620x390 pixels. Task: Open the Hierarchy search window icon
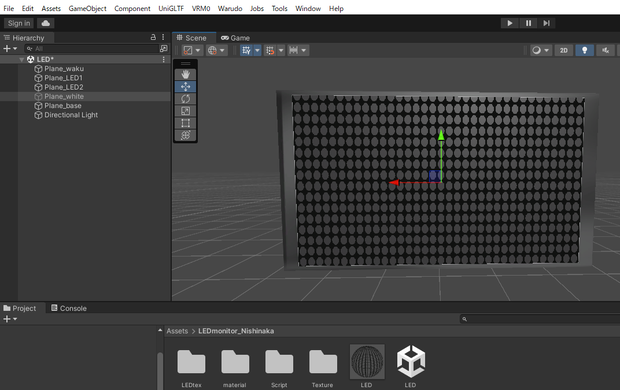coord(163,48)
